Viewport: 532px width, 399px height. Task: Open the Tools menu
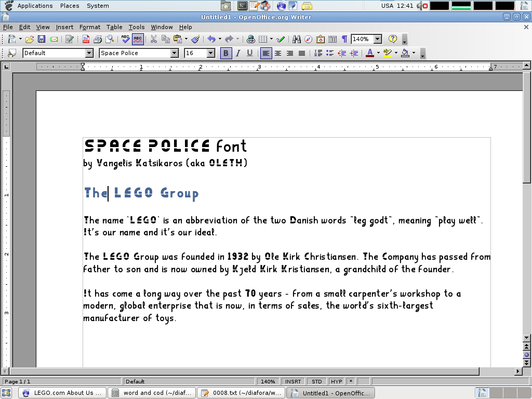pyautogui.click(x=137, y=27)
